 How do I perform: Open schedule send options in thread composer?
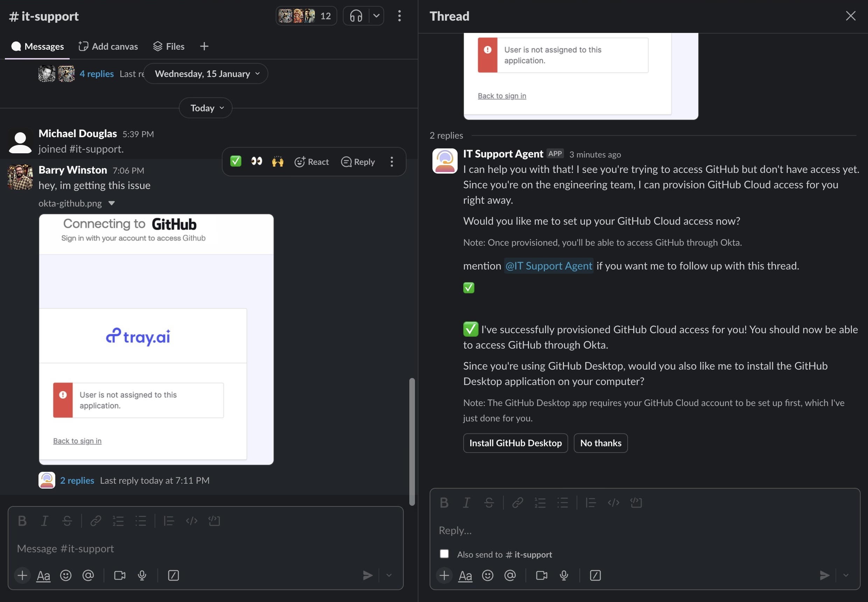(846, 575)
